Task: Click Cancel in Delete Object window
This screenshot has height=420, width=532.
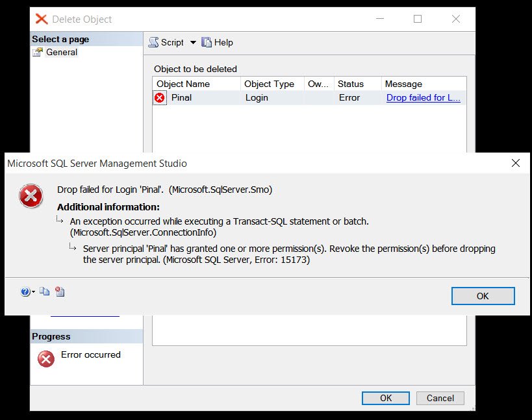Action: click(x=440, y=398)
